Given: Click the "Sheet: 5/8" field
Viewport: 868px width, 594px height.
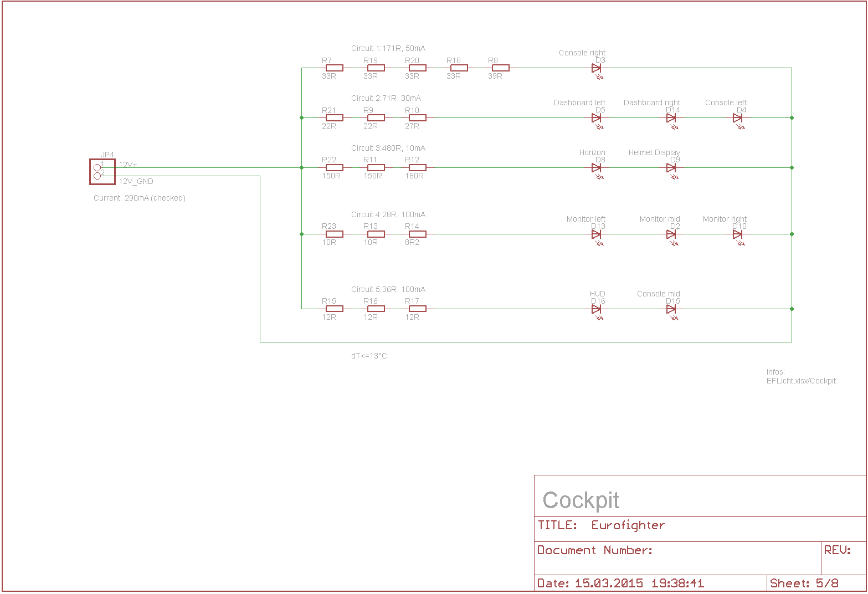Looking at the screenshot, I should [x=804, y=583].
